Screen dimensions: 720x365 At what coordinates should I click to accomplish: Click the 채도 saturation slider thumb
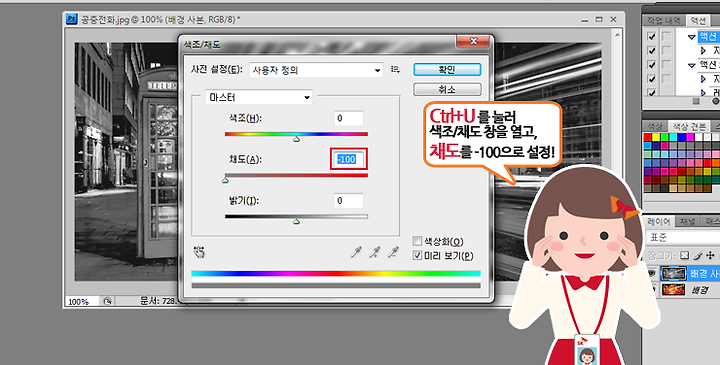pos(225,180)
